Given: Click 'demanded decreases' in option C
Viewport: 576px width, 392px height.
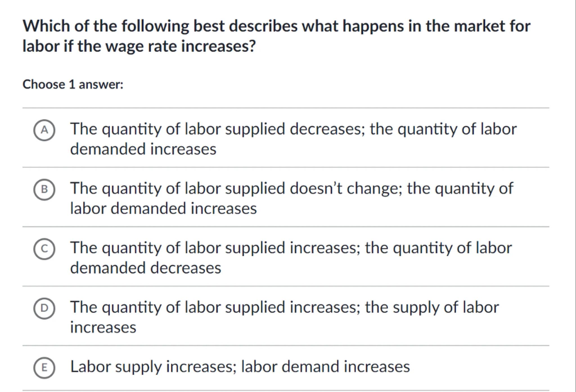Looking at the screenshot, I should [145, 268].
